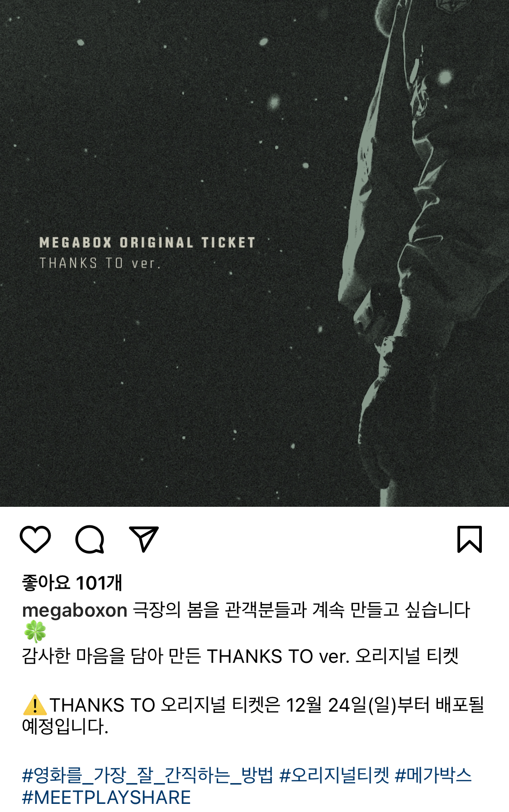Image resolution: width=509 pixels, height=812 pixels.
Task: Click the 예정입니다. caption ending
Action: click(x=65, y=727)
